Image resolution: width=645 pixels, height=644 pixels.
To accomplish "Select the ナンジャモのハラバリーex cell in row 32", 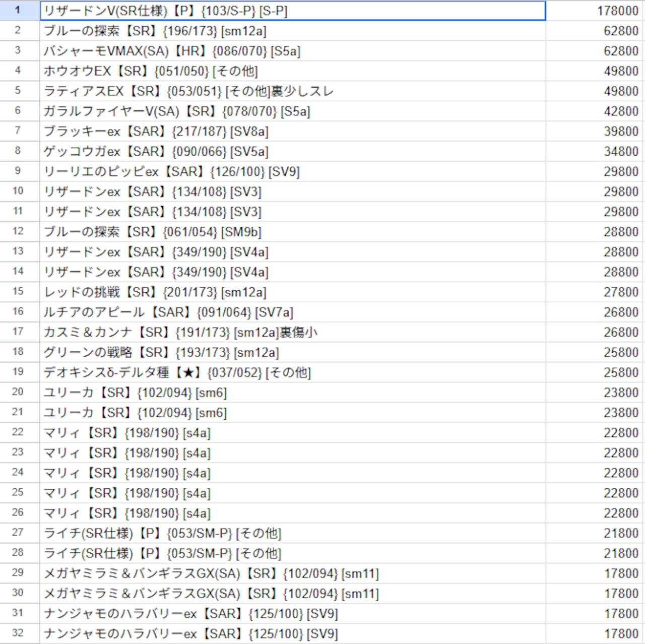I will click(x=293, y=634).
